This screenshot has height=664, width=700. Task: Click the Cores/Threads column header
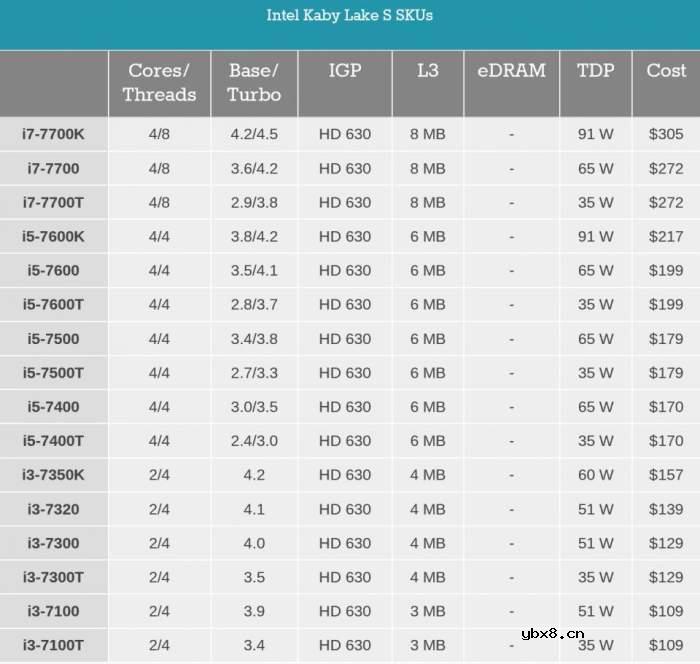pyautogui.click(x=159, y=83)
